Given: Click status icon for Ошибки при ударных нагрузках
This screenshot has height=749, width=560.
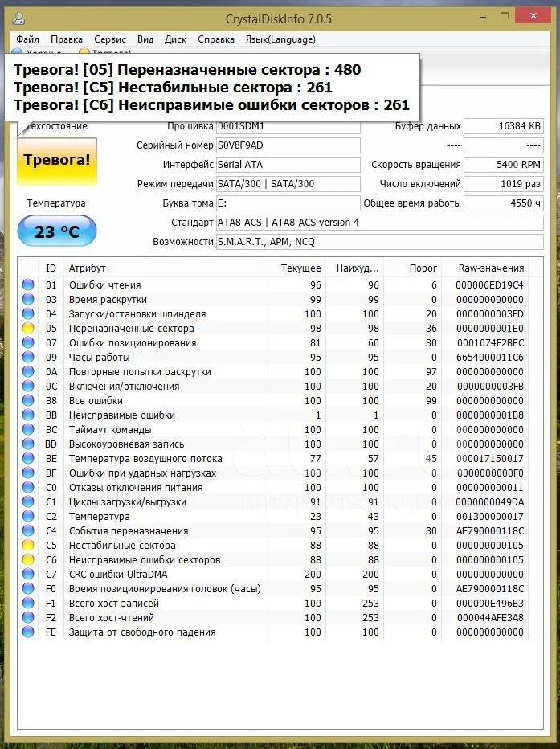Looking at the screenshot, I should 28,473.
